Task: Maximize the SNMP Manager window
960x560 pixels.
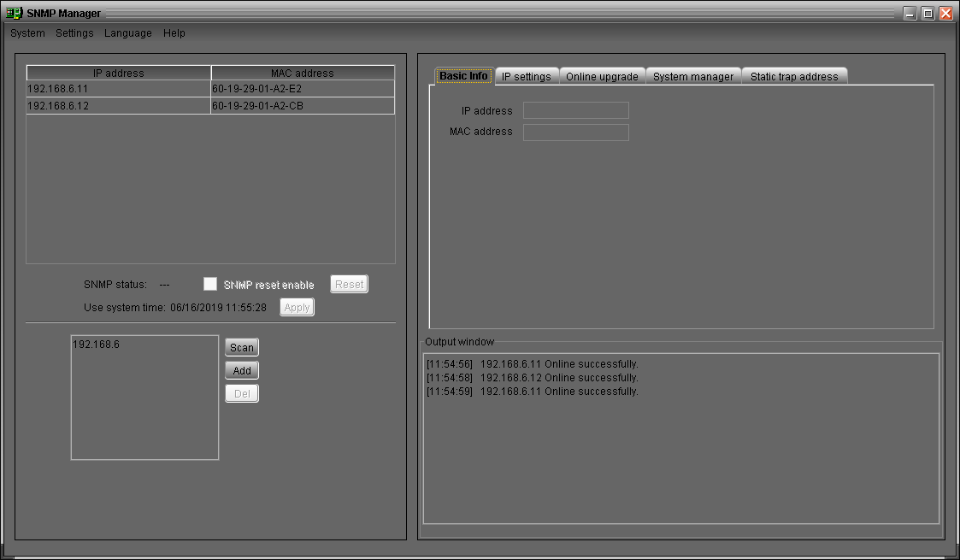Action: (x=928, y=14)
